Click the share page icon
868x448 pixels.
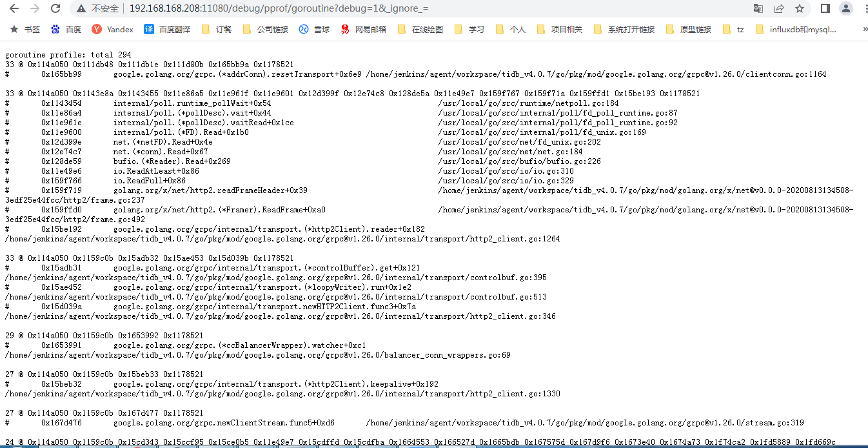point(779,8)
